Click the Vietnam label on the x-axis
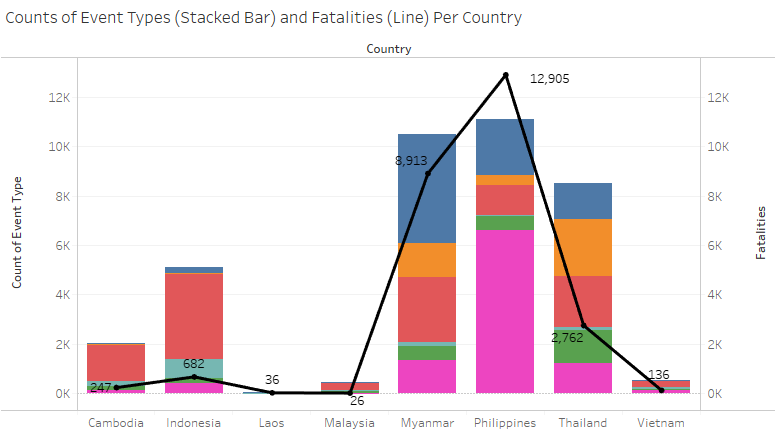The height and width of the screenshot is (445, 775). point(661,423)
